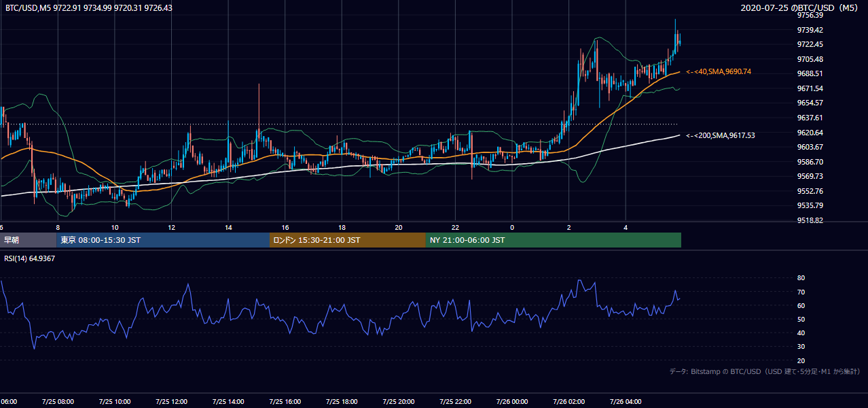The width and height of the screenshot is (868, 408).
Task: Click the RSI 80 level label
Action: point(801,278)
